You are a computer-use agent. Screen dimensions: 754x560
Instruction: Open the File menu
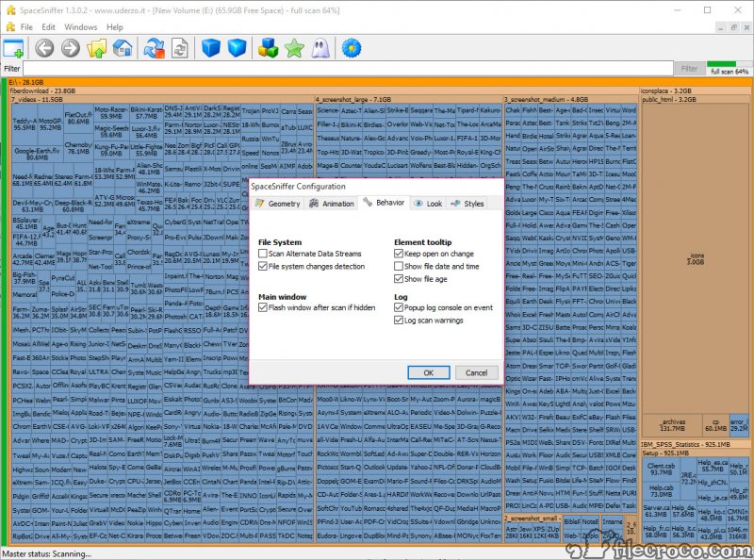click(26, 27)
